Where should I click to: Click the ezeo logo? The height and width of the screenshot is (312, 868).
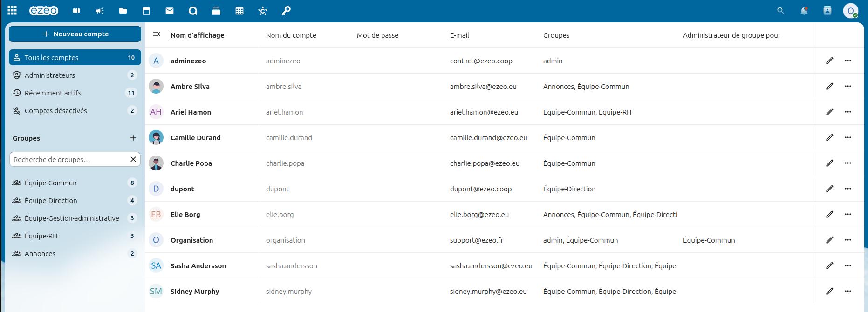point(44,11)
